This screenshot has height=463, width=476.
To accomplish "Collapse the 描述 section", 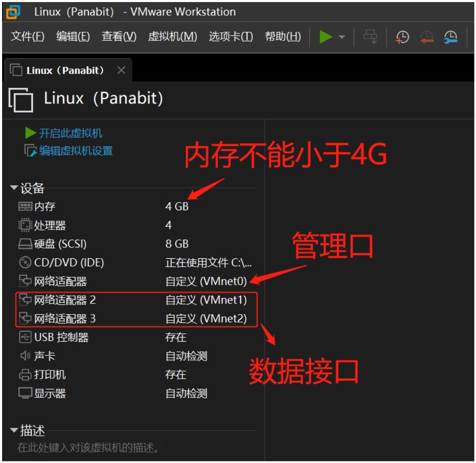I will (x=14, y=430).
